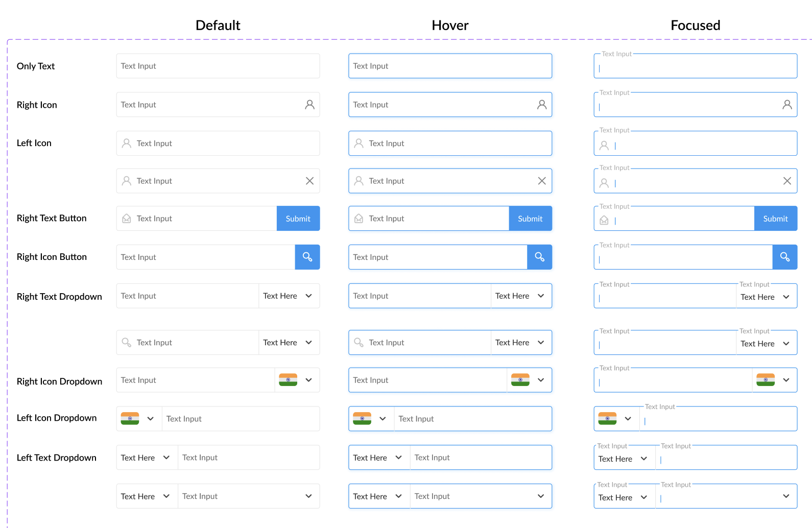Click the user icon in Default Right Icon input
The image size is (812, 528).
point(309,105)
